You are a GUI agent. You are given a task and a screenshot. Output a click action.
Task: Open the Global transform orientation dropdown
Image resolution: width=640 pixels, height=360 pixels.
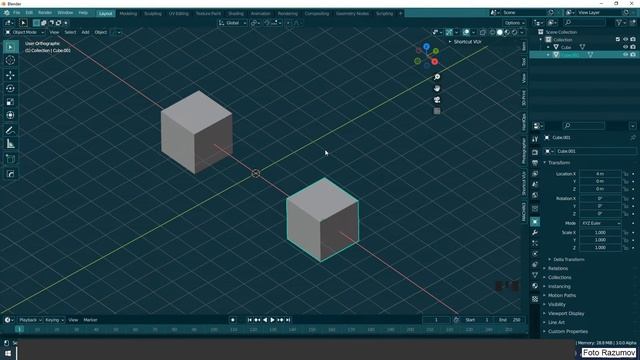pos(232,23)
